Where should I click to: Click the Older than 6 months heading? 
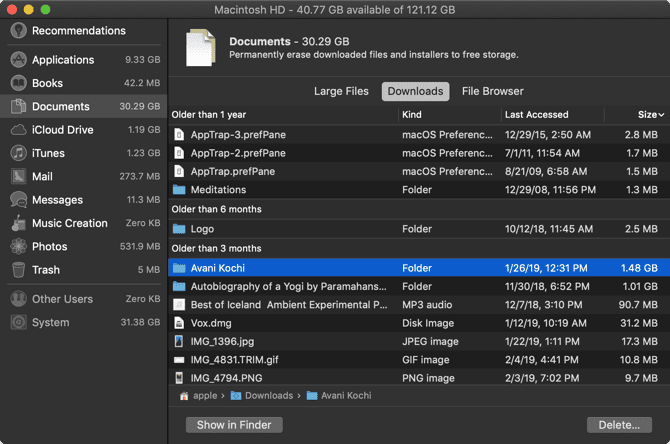tap(216, 209)
